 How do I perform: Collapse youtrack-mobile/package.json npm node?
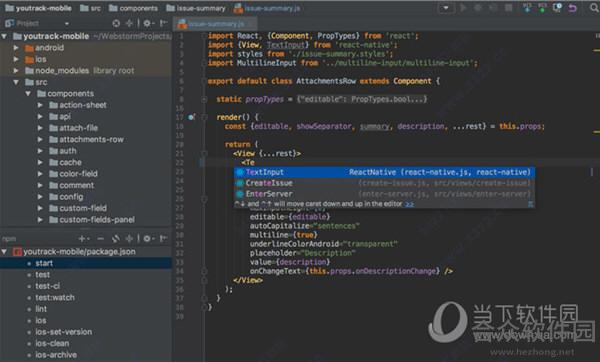point(4,252)
